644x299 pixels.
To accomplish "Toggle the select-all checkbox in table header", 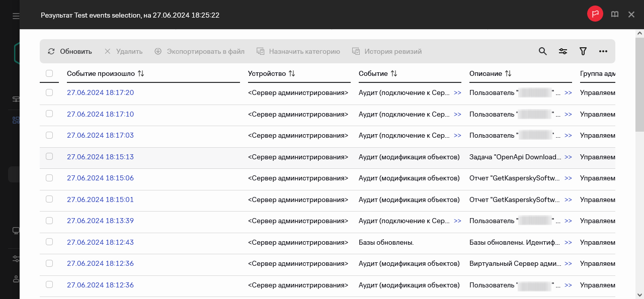I will click(x=49, y=73).
